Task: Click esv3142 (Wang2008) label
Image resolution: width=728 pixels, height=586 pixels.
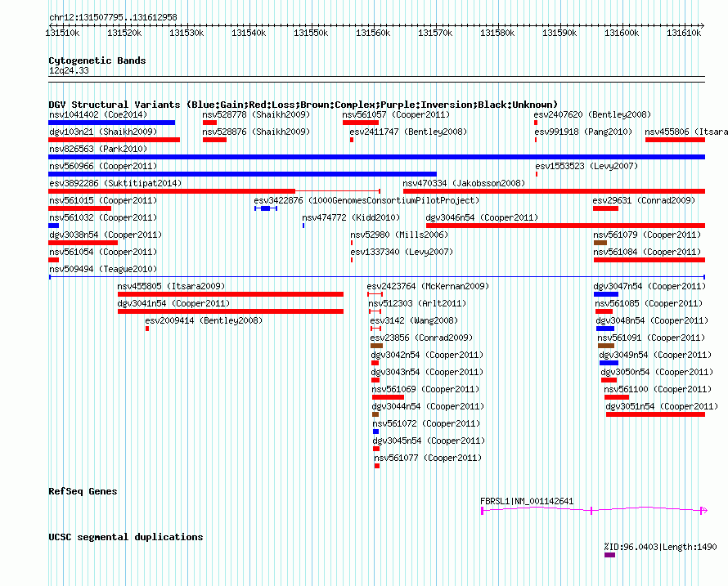Action: click(414, 320)
